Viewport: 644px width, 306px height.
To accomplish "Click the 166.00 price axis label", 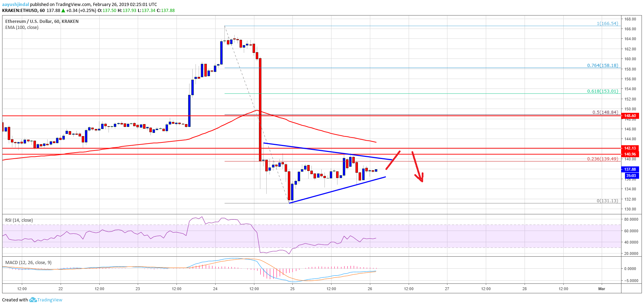I will coord(630,29).
